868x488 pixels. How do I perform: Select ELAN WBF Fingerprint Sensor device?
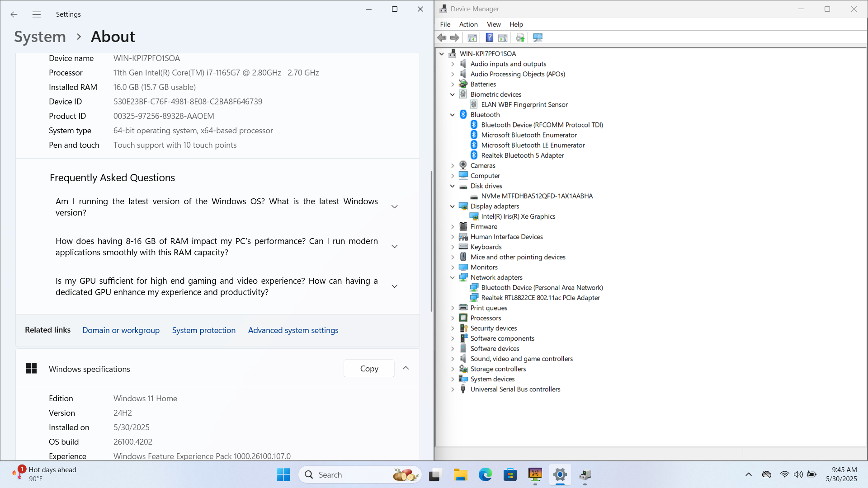[x=524, y=104]
